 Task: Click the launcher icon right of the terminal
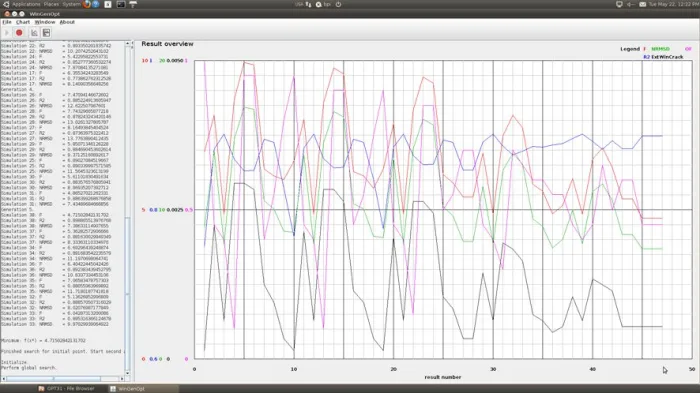[133, 4]
